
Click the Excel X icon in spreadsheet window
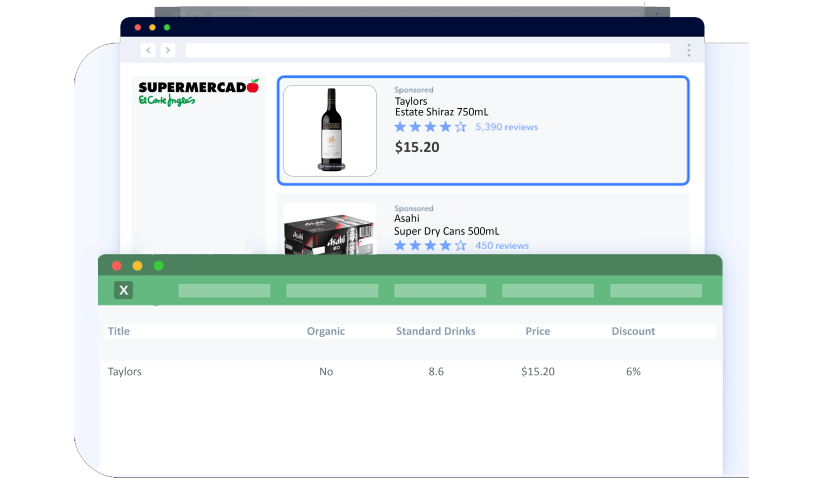click(123, 290)
